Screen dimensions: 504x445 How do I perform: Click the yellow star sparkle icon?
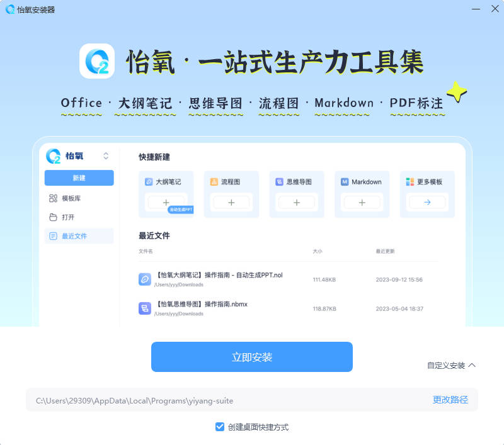click(456, 92)
